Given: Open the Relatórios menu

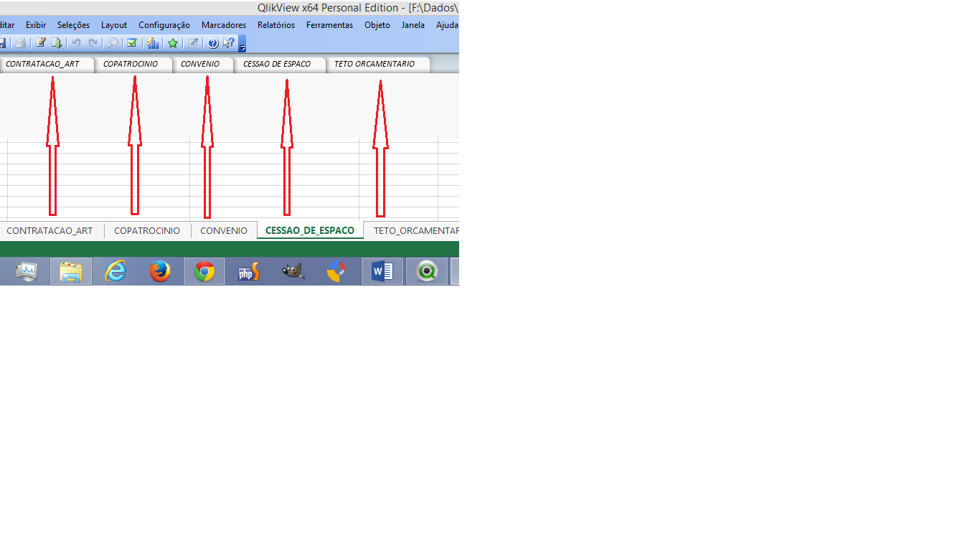Looking at the screenshot, I should pyautogui.click(x=276, y=25).
